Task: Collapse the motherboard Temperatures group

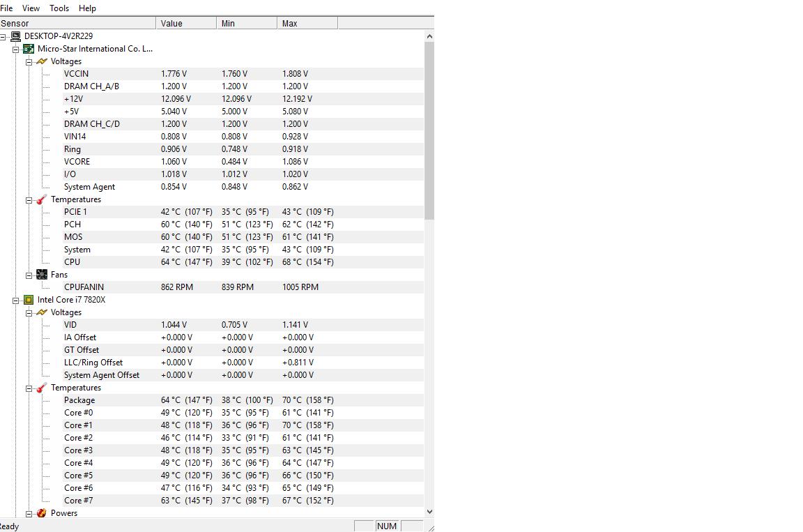Action: [x=29, y=200]
